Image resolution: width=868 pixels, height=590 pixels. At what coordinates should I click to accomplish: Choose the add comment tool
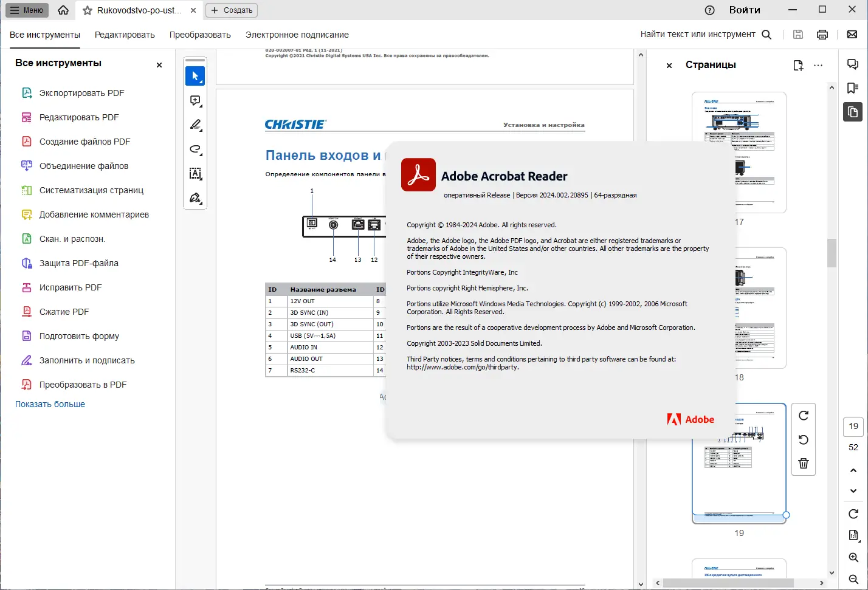point(195,100)
